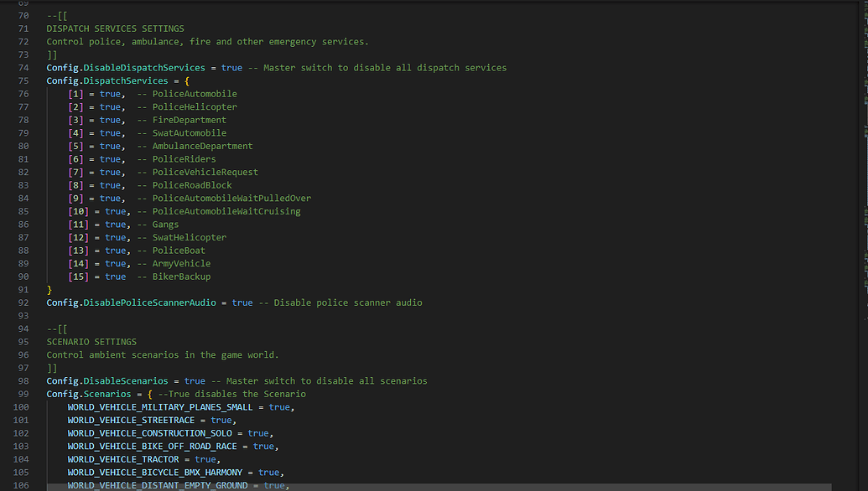Click line number 98 in the gutter
Screen dimensions: 868x491
[23, 380]
